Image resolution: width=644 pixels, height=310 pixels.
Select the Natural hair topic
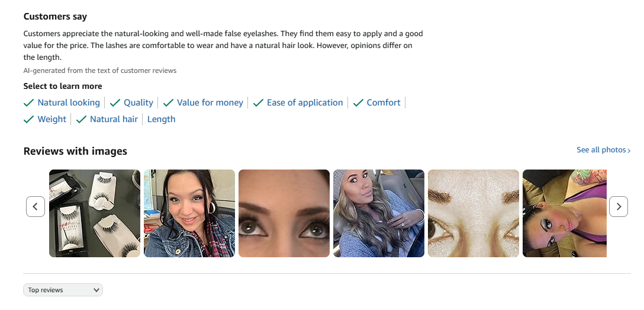[x=114, y=119]
